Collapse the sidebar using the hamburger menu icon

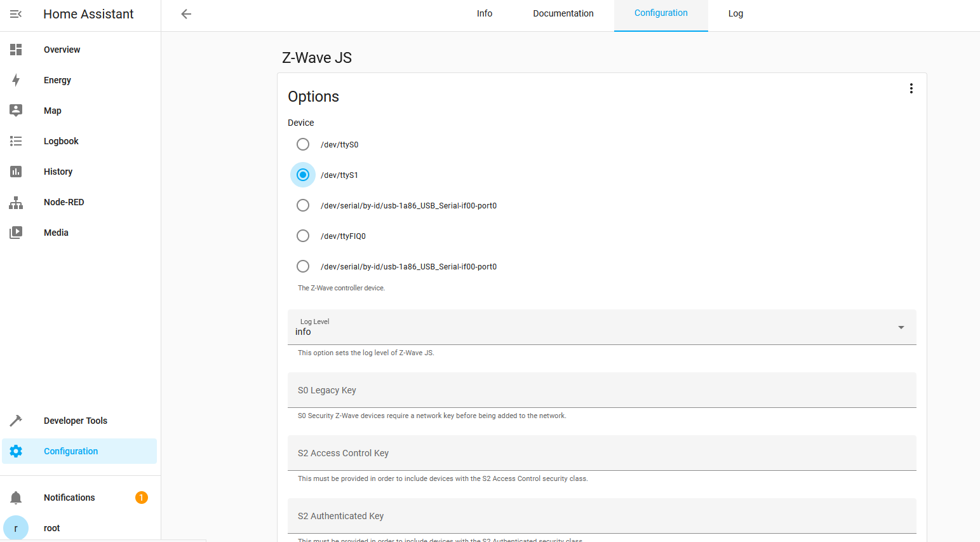click(x=16, y=14)
